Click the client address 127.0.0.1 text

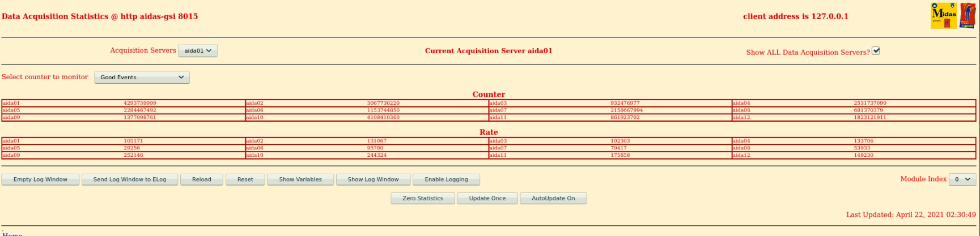click(x=796, y=16)
